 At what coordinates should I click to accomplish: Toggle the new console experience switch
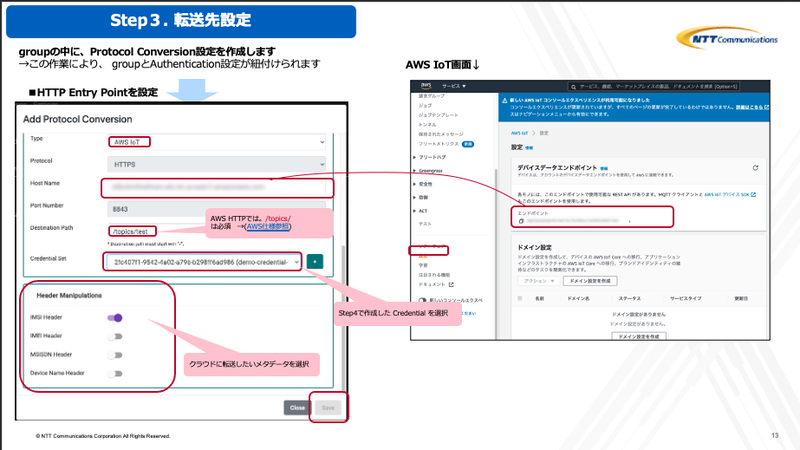click(422, 301)
